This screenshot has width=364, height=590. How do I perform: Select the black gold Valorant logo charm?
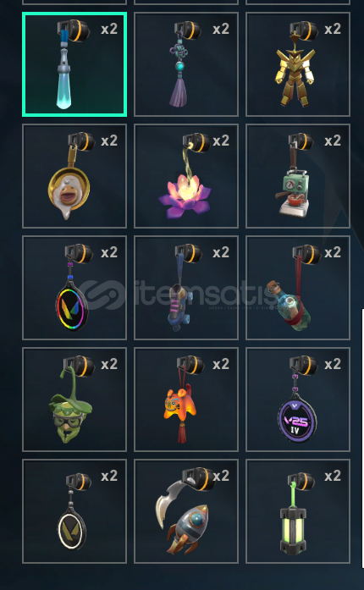pos(74,511)
